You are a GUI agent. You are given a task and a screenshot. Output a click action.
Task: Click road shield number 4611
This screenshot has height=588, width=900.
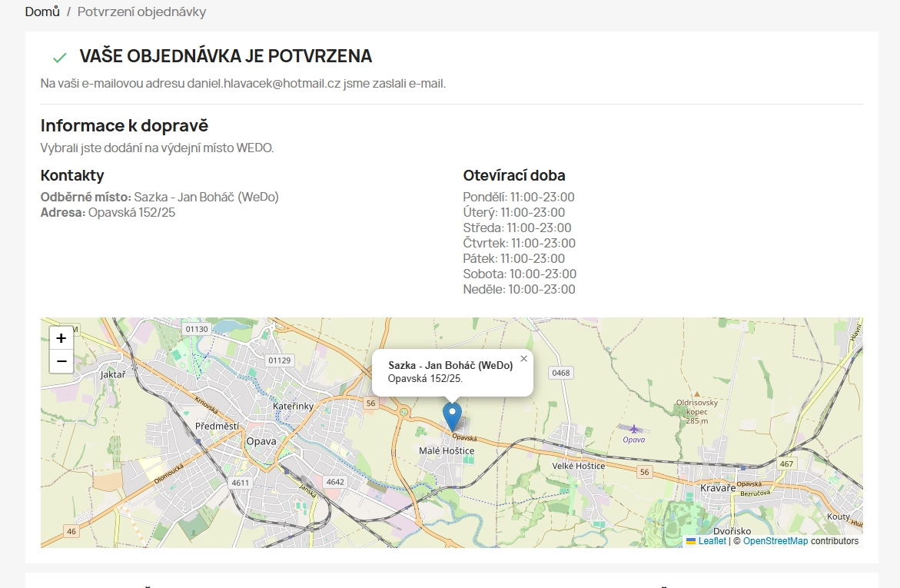click(241, 483)
